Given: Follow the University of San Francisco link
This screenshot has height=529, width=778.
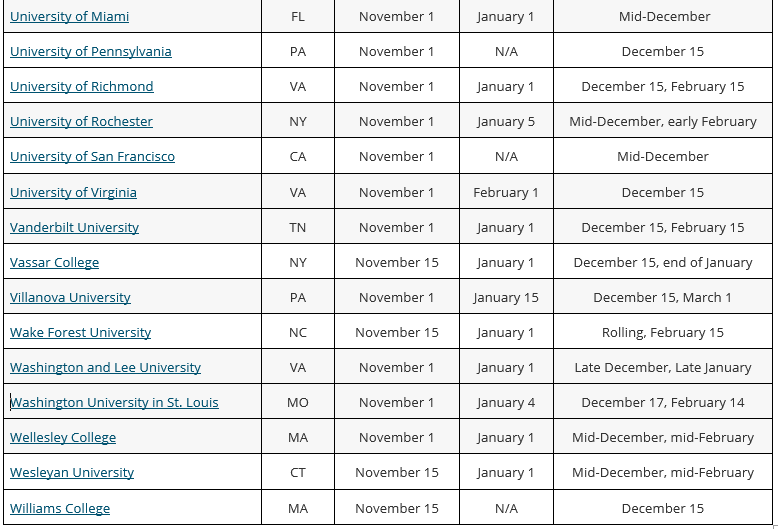Looking at the screenshot, I should (92, 156).
